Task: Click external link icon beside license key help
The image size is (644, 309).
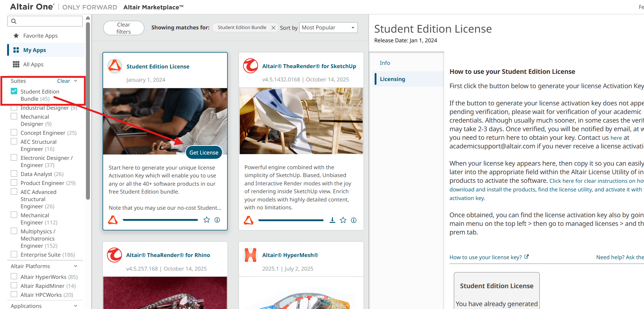Action: click(x=527, y=257)
